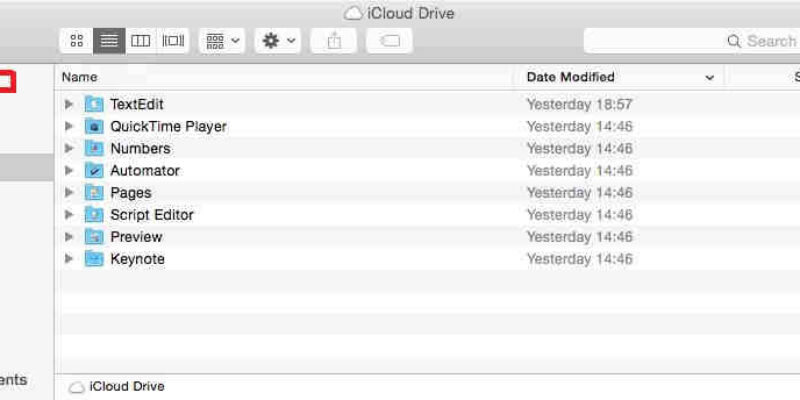Click the Preview folder name
Screen dimensions: 800x400
pyautogui.click(x=136, y=237)
